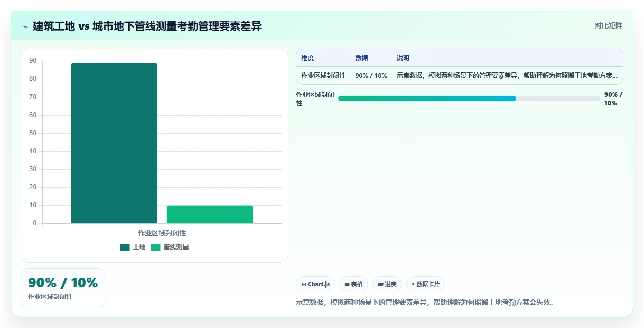Click the 数据 column header
Screen dimensions: 644x328
click(x=361, y=58)
